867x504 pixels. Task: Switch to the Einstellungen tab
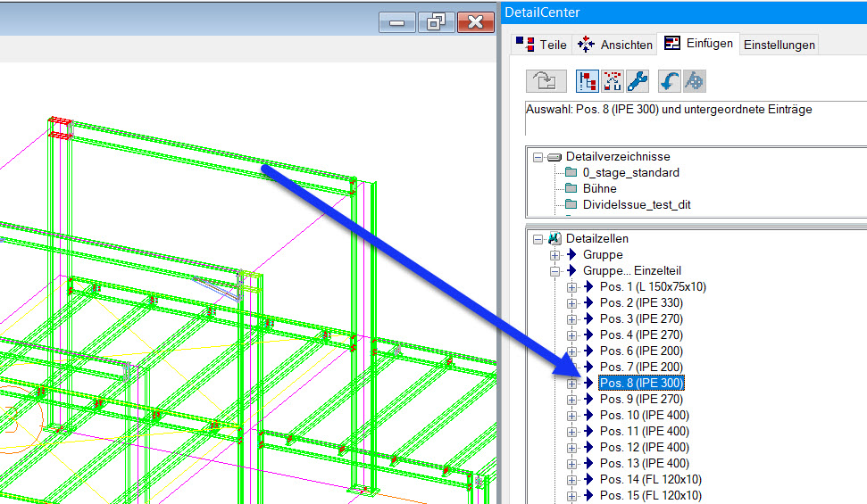pos(779,45)
